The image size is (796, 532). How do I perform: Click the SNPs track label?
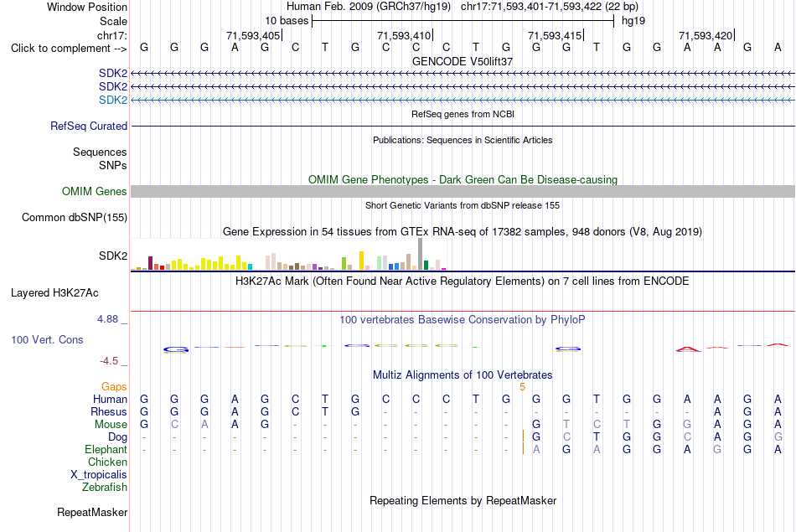coord(113,165)
